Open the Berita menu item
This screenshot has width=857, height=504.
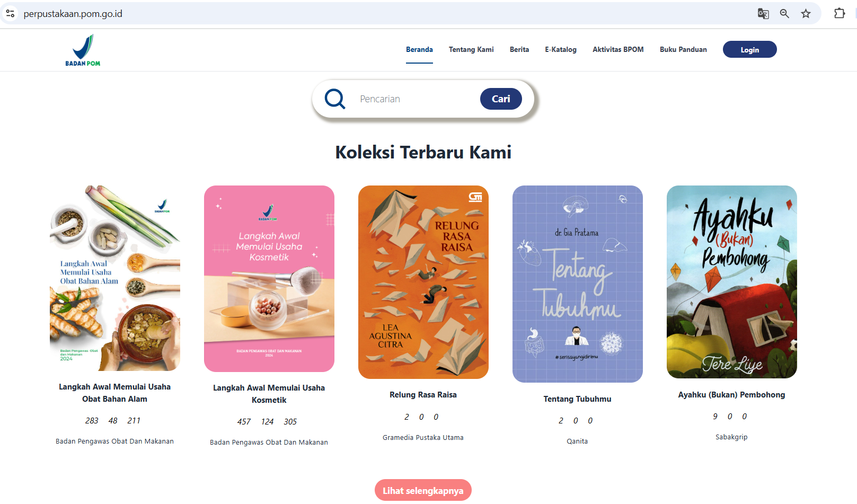pos(519,49)
